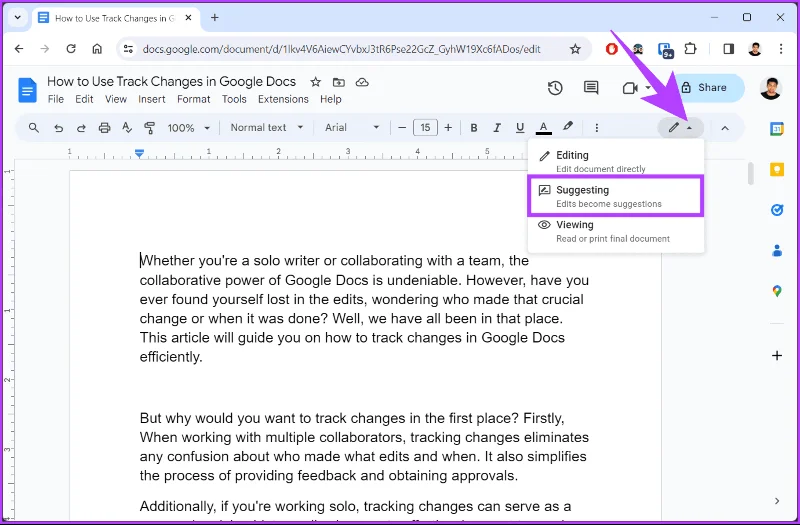This screenshot has width=800, height=525.
Task: Expand meeting options arrow beside camera
Action: click(648, 88)
